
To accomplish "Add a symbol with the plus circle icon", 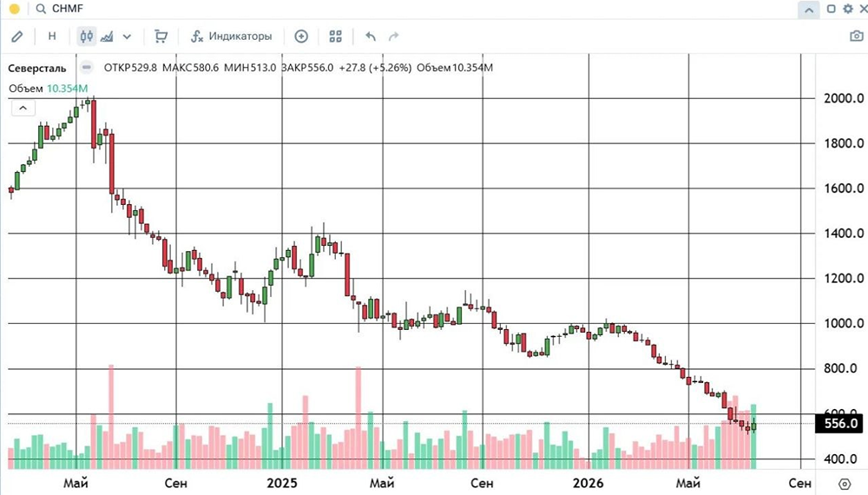I will (x=301, y=36).
